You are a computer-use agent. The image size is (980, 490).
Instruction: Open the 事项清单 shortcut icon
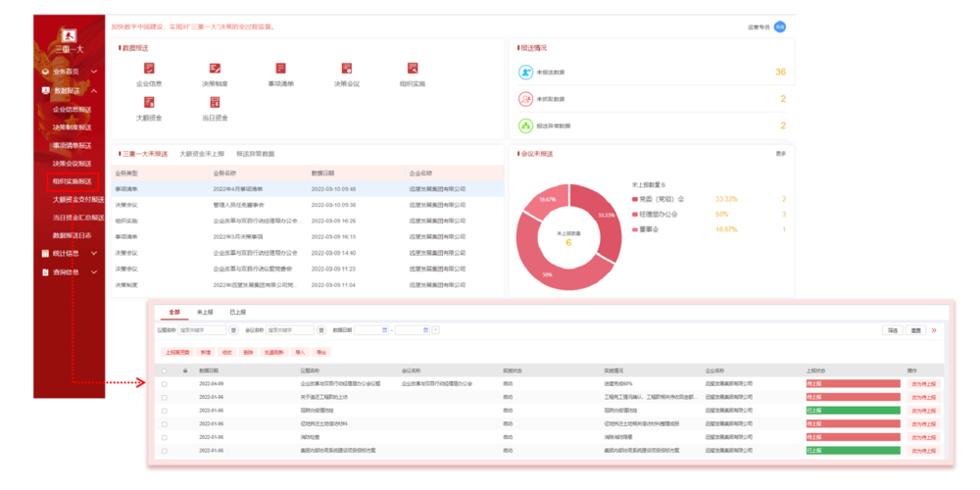point(280,69)
